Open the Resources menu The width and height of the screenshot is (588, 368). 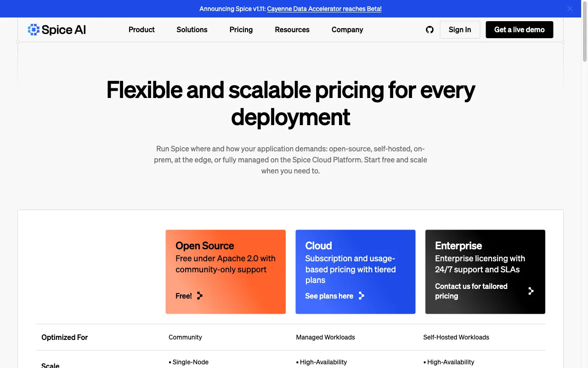292,29
